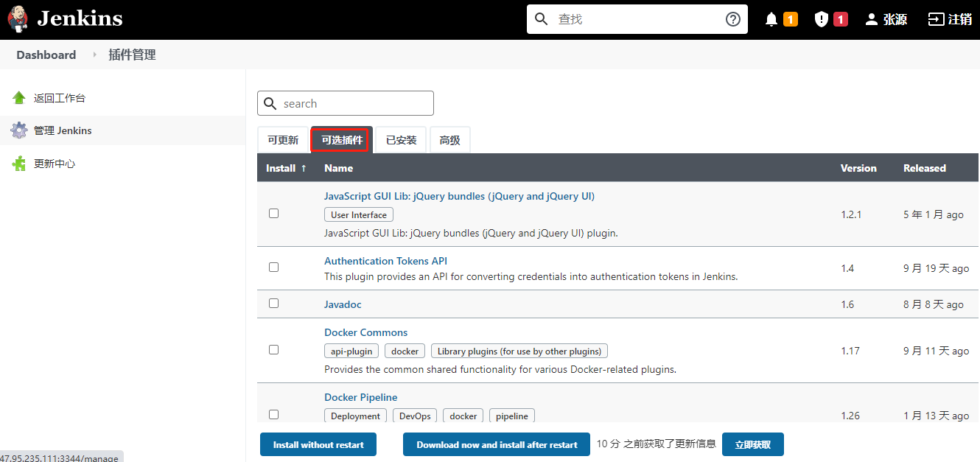This screenshot has height=462, width=980.
Task: Click 管理 Jenkins sidebar link
Action: tap(63, 130)
